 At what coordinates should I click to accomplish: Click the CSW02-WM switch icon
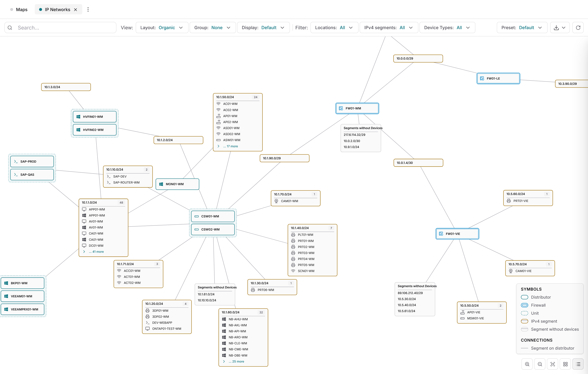[196, 229]
